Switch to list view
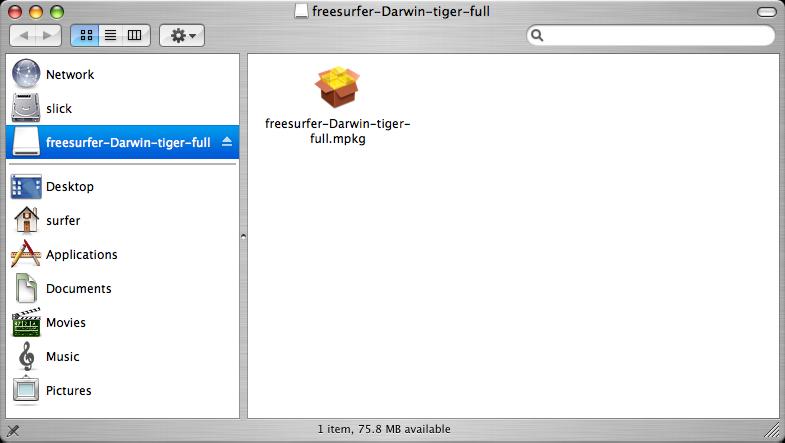 [110, 36]
